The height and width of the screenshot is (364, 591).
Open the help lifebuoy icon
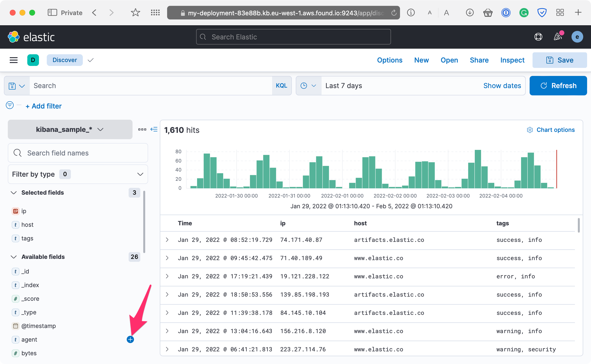[x=538, y=37]
